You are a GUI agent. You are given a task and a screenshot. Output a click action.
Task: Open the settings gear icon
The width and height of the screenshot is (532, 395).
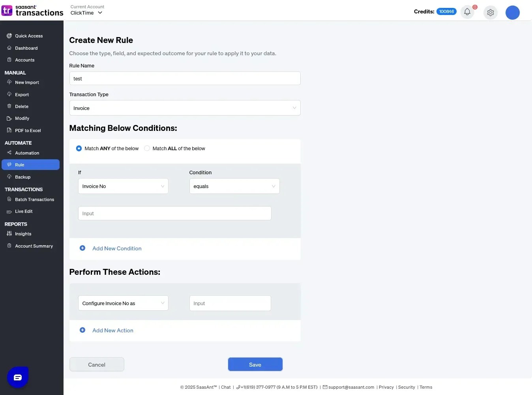[491, 13]
